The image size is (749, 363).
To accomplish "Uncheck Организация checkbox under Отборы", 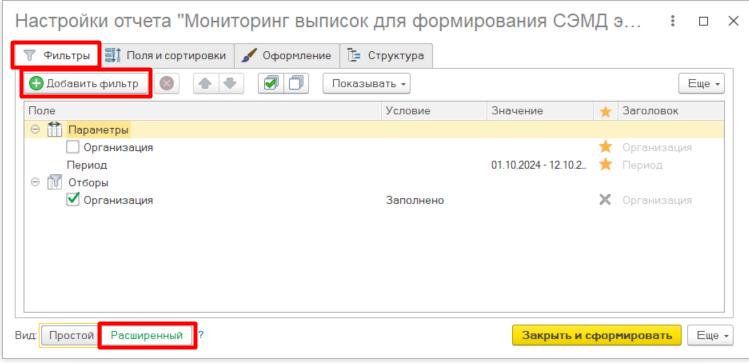I will [x=73, y=200].
